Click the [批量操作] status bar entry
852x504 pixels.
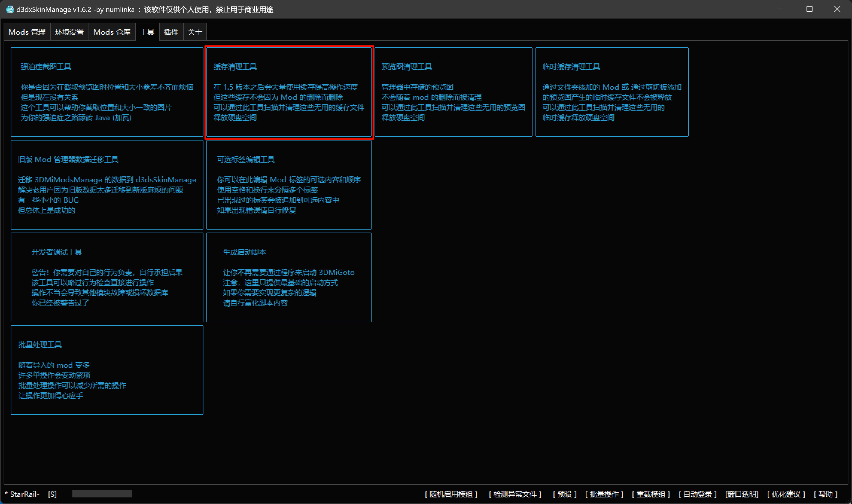604,494
